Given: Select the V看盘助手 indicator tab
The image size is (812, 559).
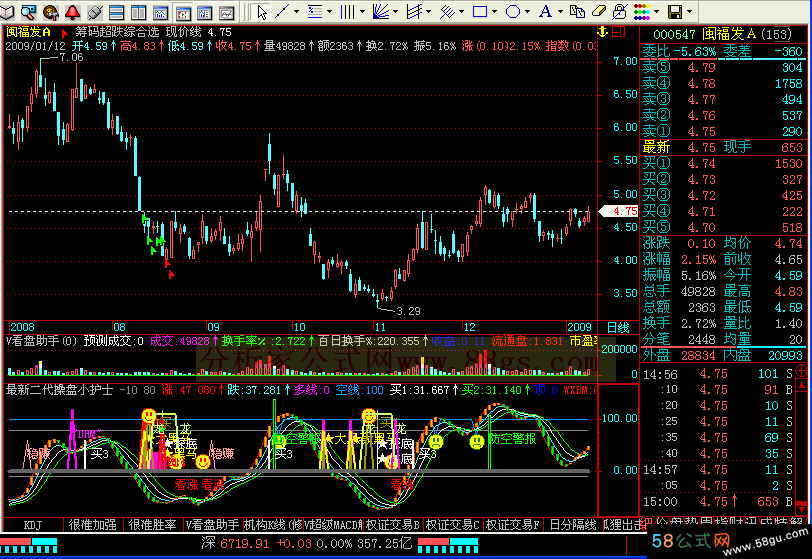Looking at the screenshot, I should coord(211,525).
